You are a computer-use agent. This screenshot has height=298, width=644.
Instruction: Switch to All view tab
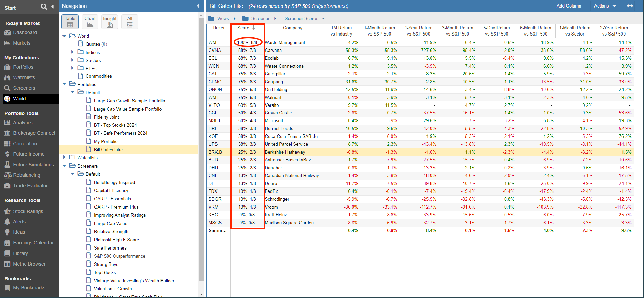(130, 22)
